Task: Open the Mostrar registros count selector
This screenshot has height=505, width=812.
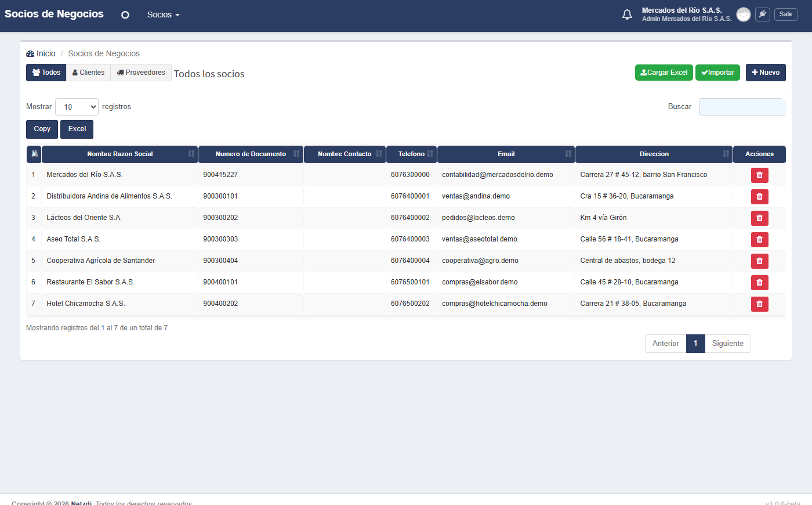Action: 77,107
